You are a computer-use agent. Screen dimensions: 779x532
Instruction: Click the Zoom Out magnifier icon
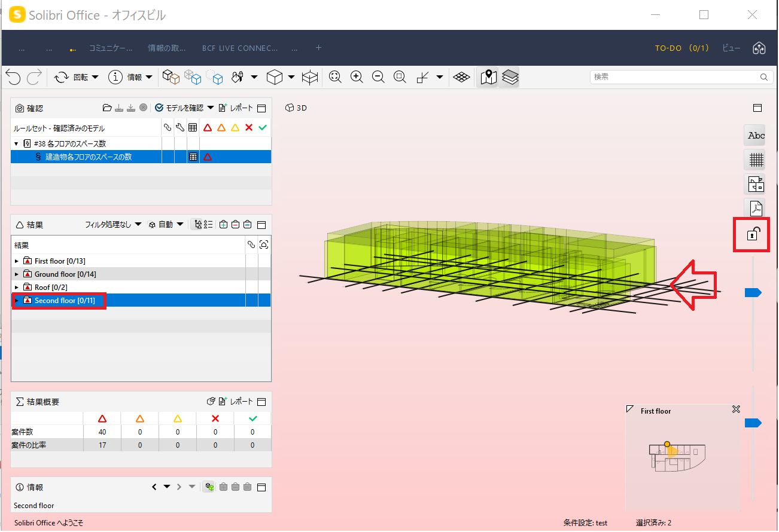[378, 77]
